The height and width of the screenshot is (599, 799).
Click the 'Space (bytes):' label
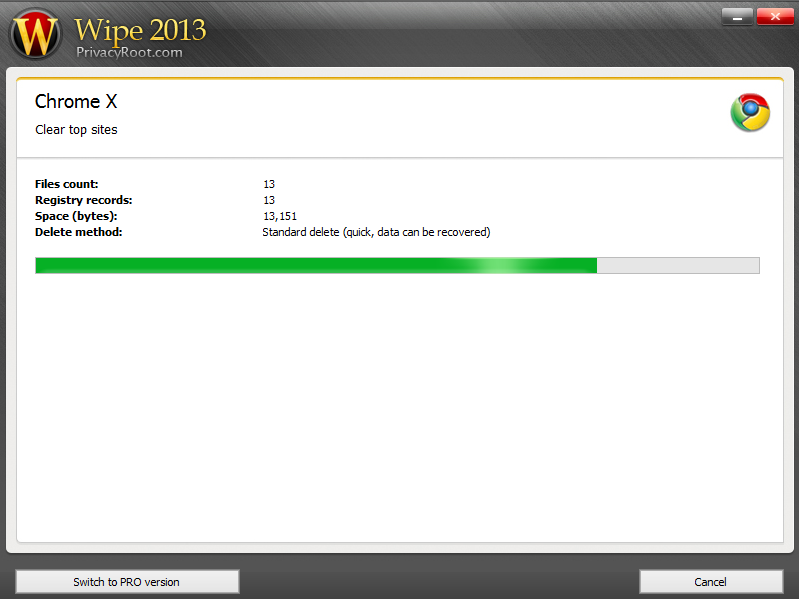[76, 216]
